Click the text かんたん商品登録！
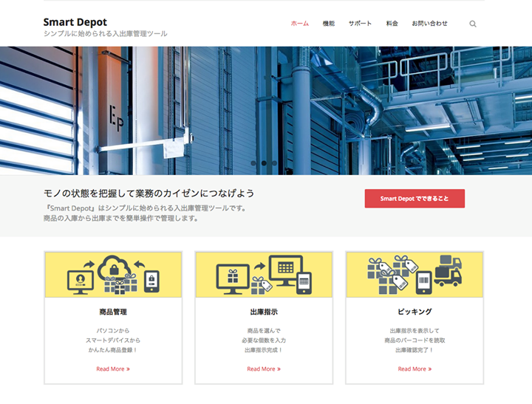The height and width of the screenshot is (404, 532). click(113, 350)
